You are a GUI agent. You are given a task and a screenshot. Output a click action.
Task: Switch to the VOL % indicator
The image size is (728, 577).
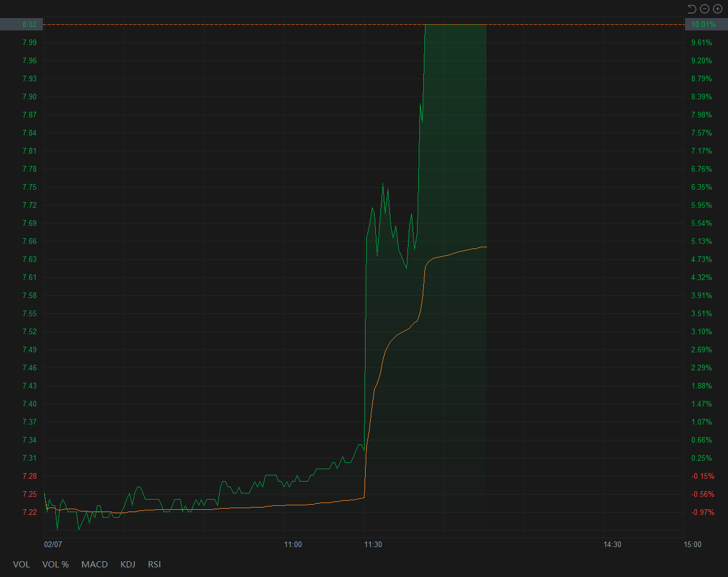55,564
